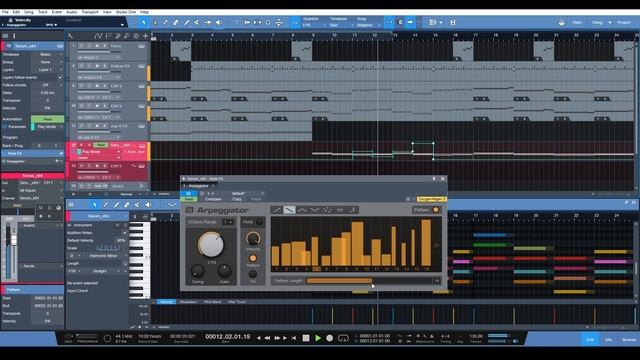Select Arpeggiator Random play mode icon

click(x=327, y=210)
